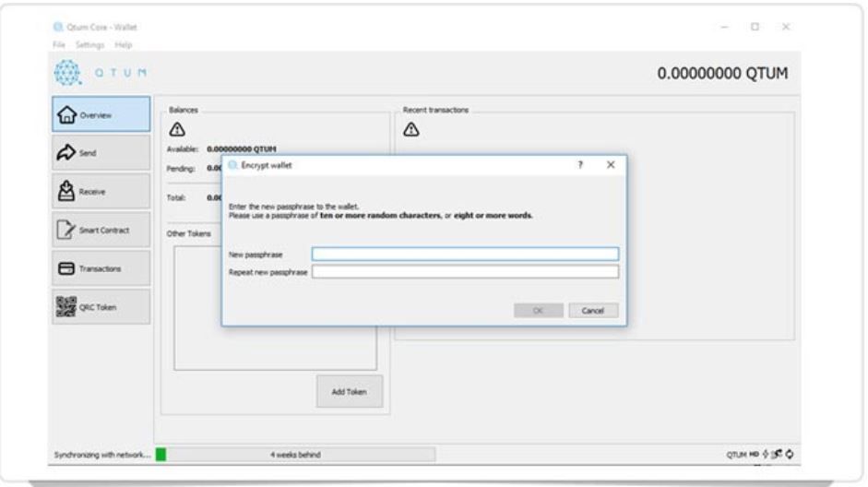Open the QRC Token page
868x487 pixels.
pos(101,306)
